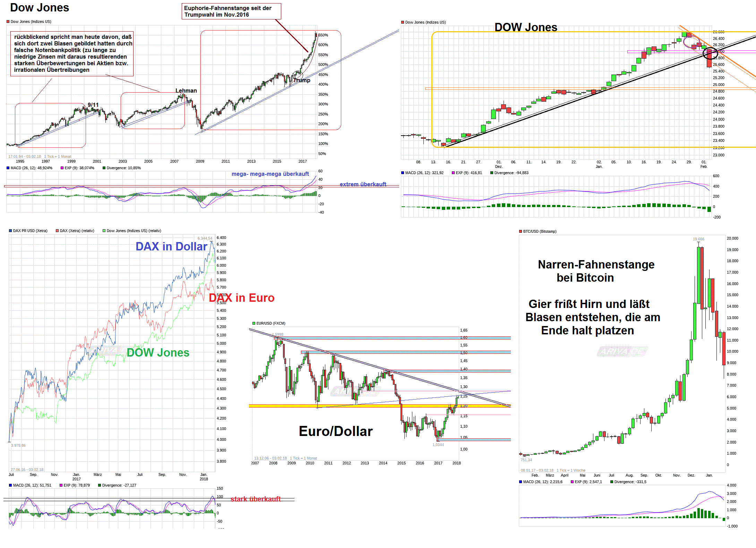Click the 'EXP (9): 416,81' legend entry
This screenshot has height=548, width=756.
[x=469, y=173]
